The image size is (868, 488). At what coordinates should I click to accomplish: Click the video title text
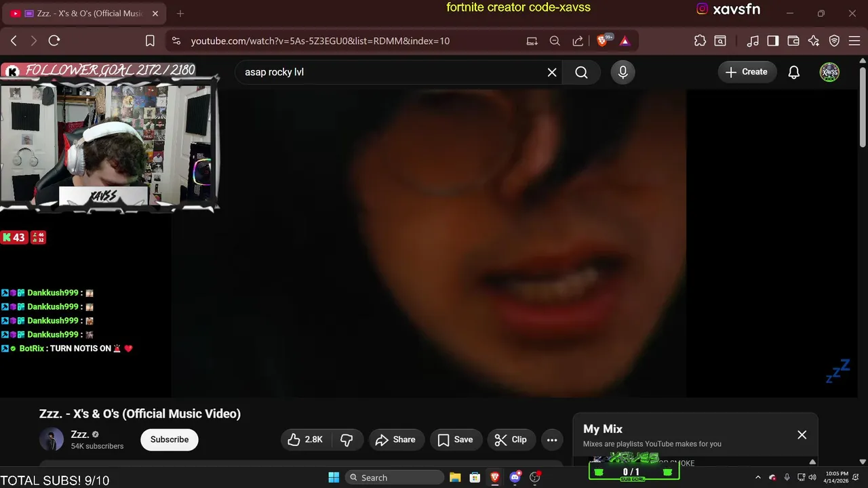[140, 413]
